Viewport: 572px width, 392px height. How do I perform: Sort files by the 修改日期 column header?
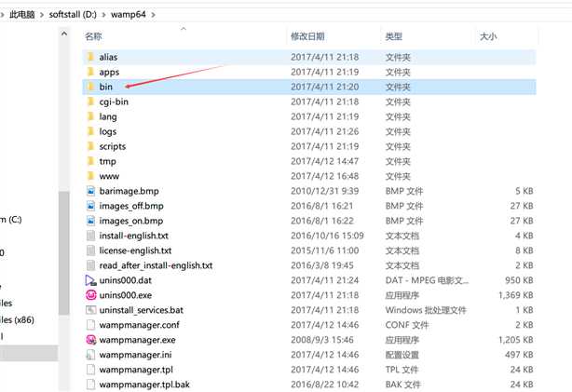[307, 36]
